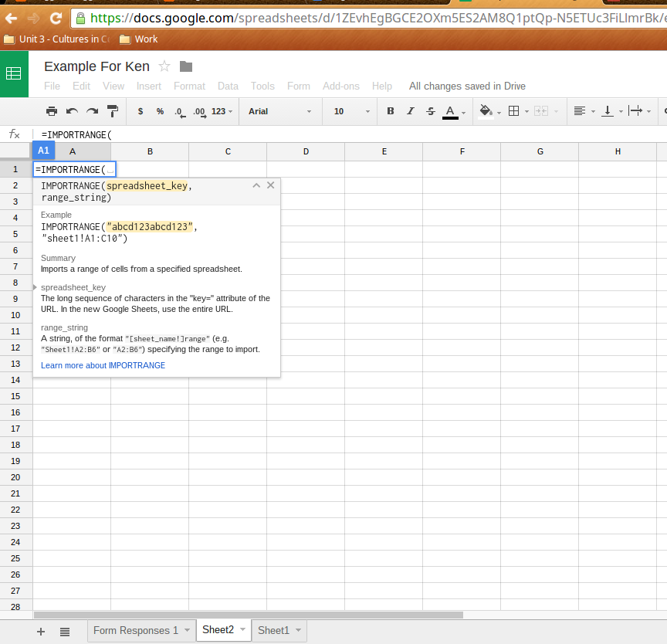Image resolution: width=667 pixels, height=644 pixels.
Task: Open Learn more about IMPORTRANGE link
Action: pos(103,365)
